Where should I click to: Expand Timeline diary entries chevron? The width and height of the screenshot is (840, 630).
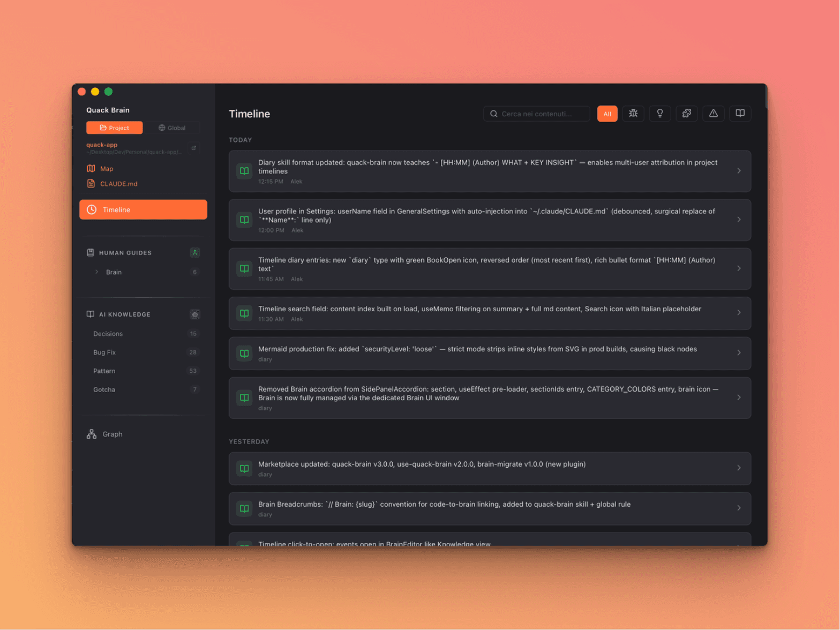(x=739, y=268)
